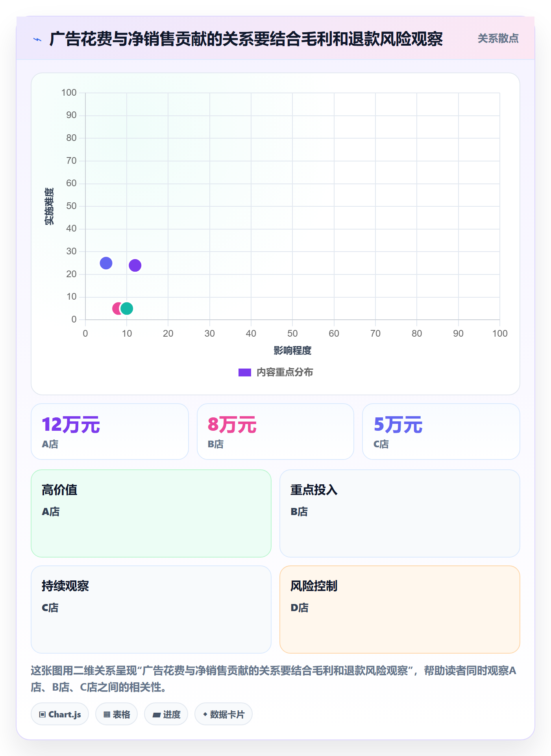551x756 pixels.
Task: Open the 持续观察 C店 quadrant card
Action: 151,610
